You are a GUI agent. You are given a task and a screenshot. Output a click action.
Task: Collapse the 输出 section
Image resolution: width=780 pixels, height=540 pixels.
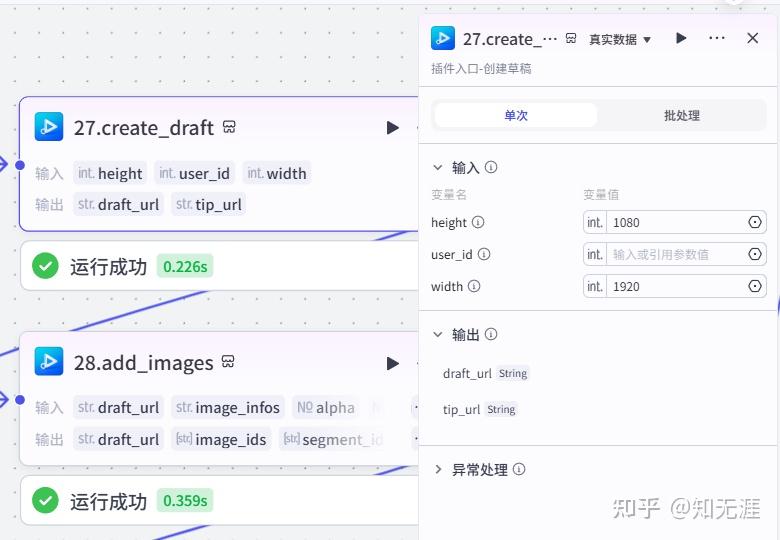(x=438, y=335)
